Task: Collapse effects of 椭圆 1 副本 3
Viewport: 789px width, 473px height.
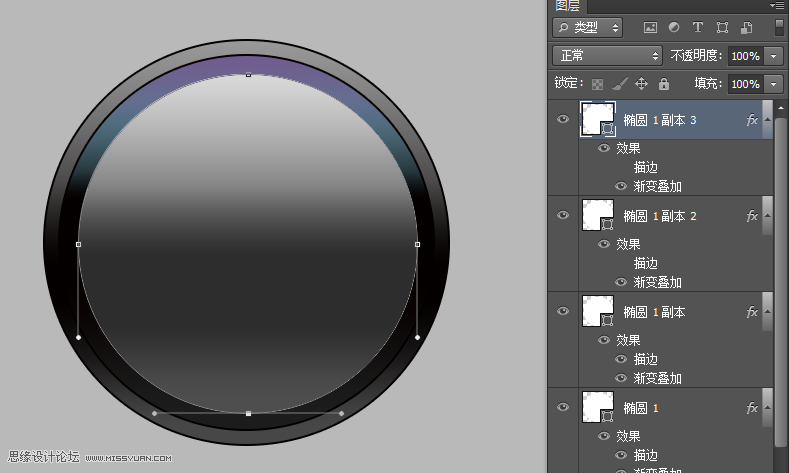Action: point(767,119)
